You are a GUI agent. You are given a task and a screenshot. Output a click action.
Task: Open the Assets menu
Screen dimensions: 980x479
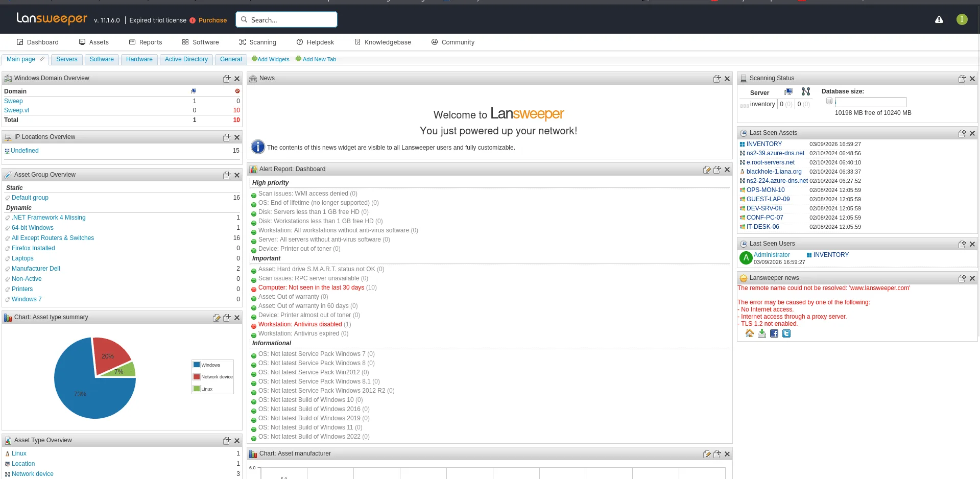(x=94, y=42)
